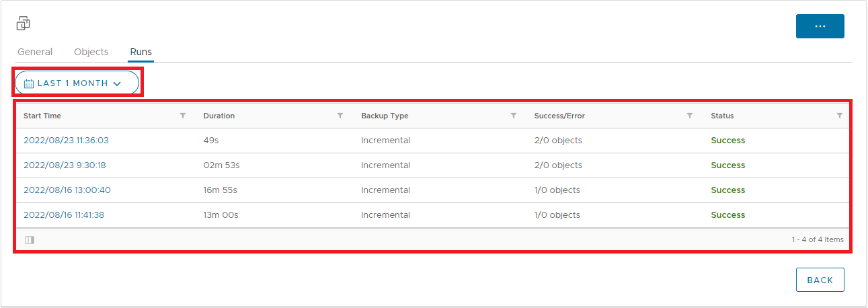Switch to the General tab
The image size is (868, 308).
tap(35, 52)
